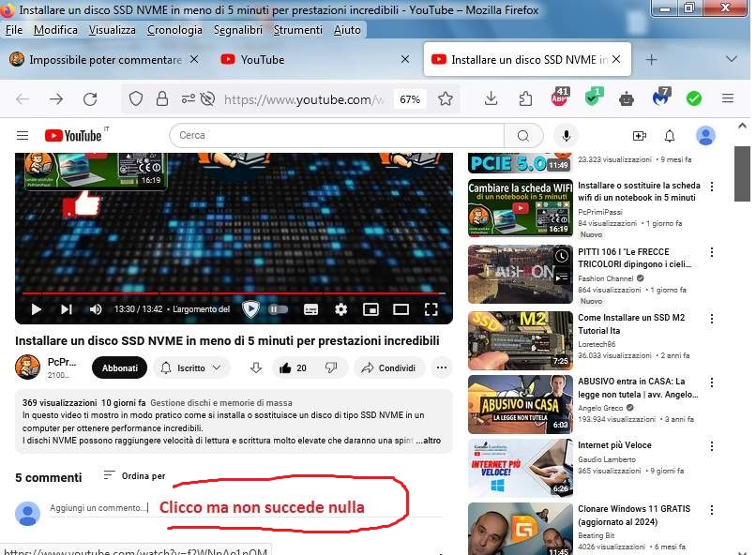This screenshot has width=756, height=555.
Task: Open the YouTube guide hamburger menu
Action: point(23,135)
